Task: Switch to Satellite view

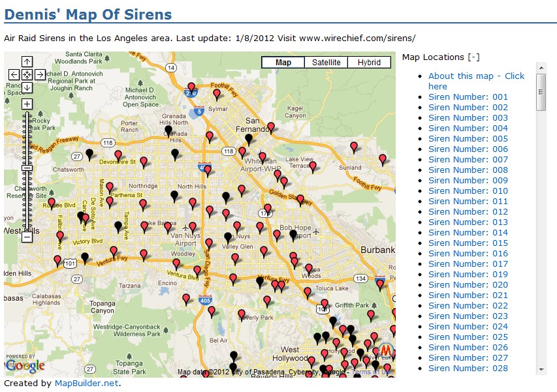Action: pyautogui.click(x=326, y=63)
